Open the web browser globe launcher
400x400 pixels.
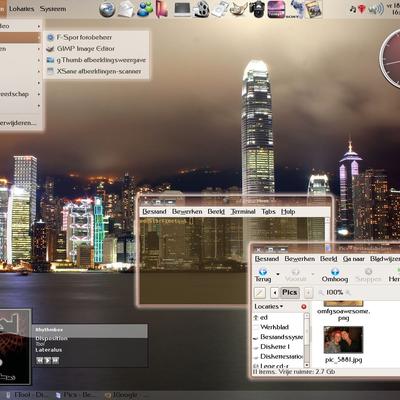107,9
